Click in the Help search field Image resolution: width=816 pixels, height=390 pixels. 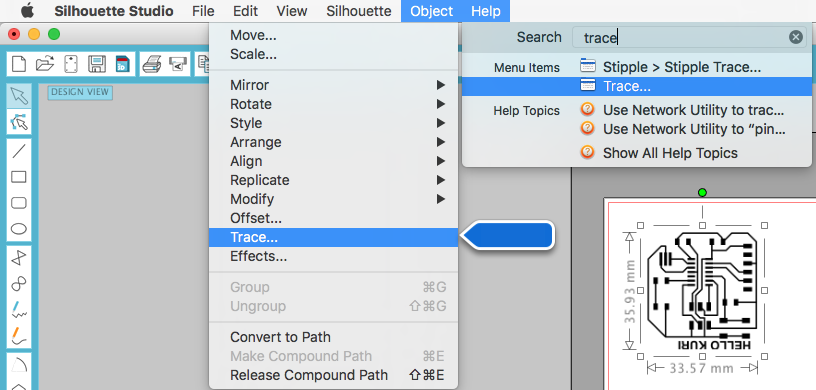[x=682, y=37]
